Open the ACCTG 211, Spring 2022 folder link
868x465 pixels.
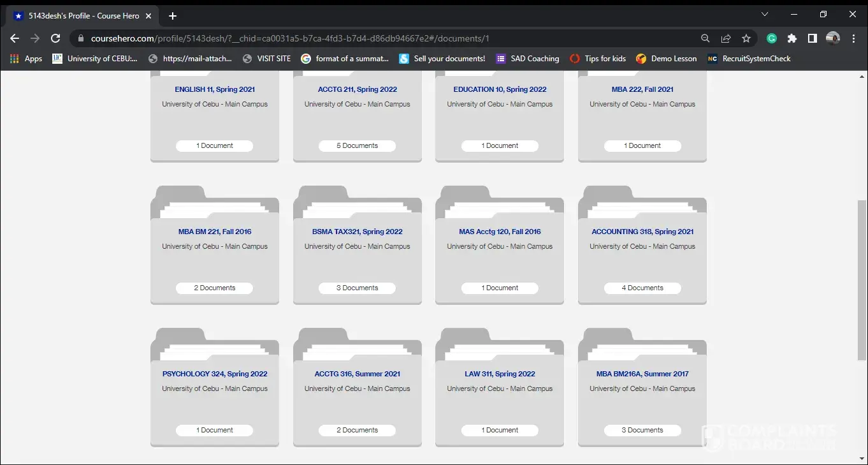357,89
